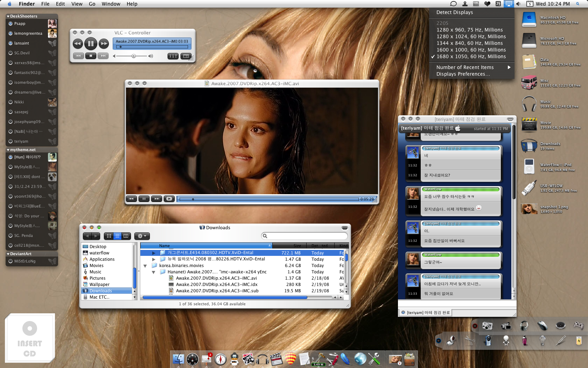588x368 pixels.
Task: Click the hot air balloon Dock icon
Action: point(290,359)
